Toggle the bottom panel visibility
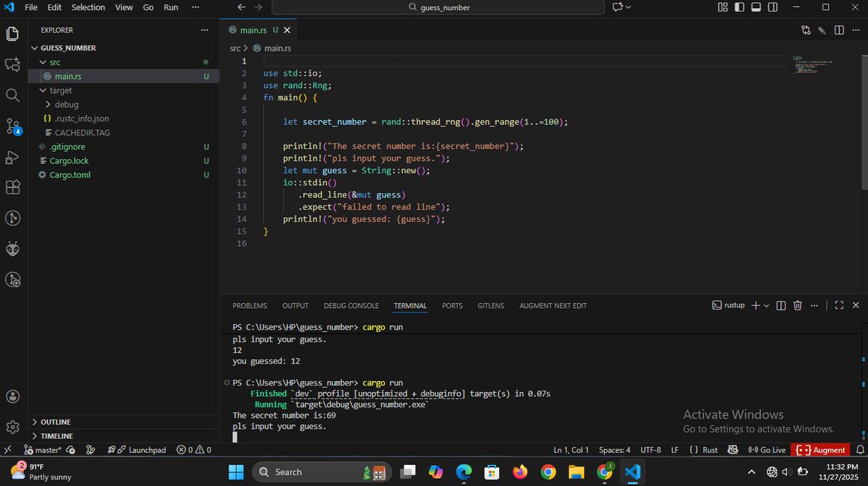 coord(755,7)
